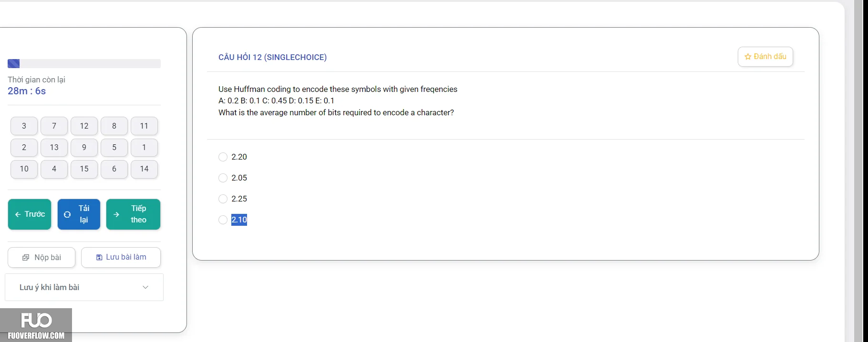The height and width of the screenshot is (342, 868).
Task: Click the right arrow icon on Tiếp theo
Action: coord(116,214)
